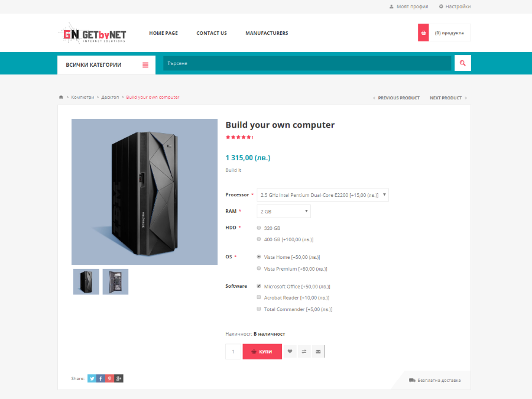Go to CONTACT US page
Viewport: 532px width, 399px height.
212,33
